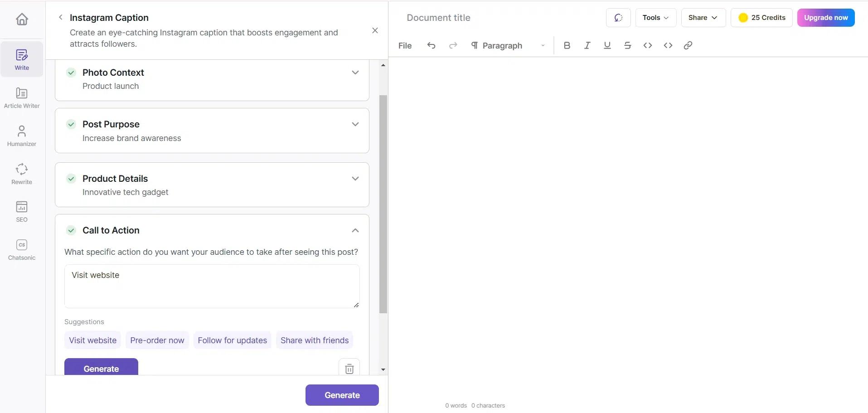This screenshot has height=413, width=868.
Task: Expand the Product Details section
Action: [x=355, y=179]
